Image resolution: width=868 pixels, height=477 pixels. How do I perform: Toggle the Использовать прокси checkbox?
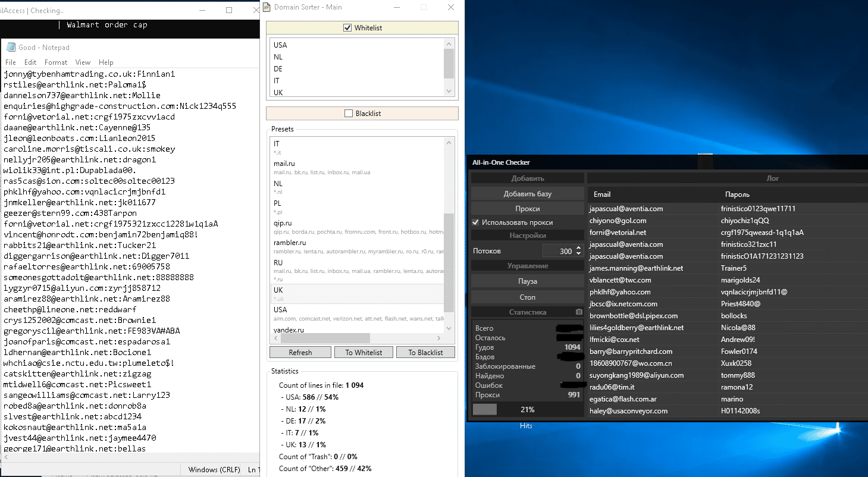(x=475, y=222)
